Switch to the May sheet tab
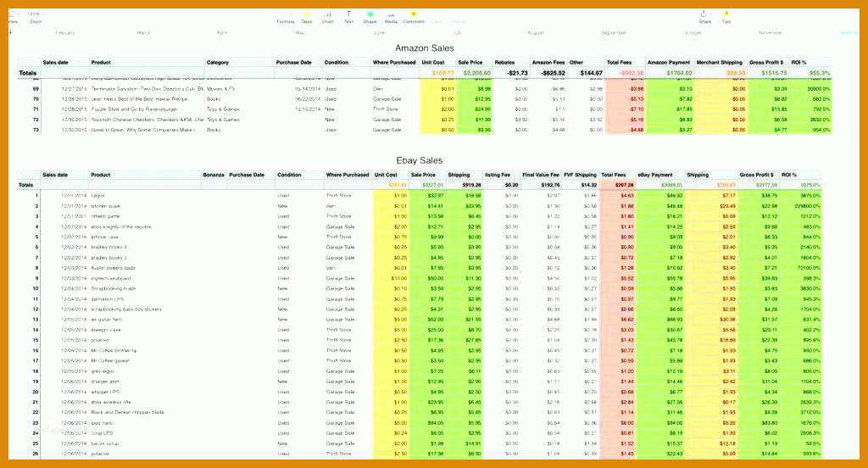Viewport: 868px width, 468px height. coord(300,33)
